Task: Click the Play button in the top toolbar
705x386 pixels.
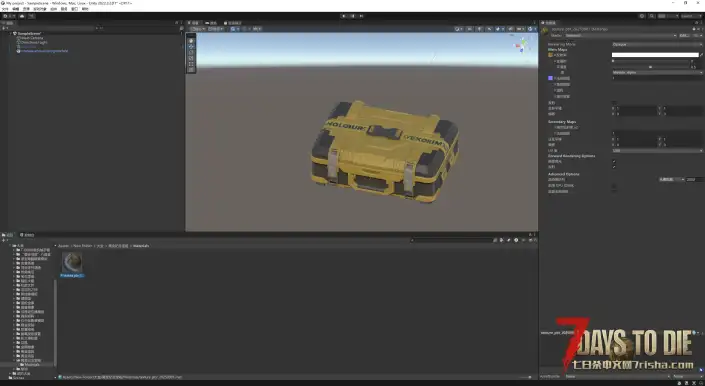Action: tap(344, 16)
